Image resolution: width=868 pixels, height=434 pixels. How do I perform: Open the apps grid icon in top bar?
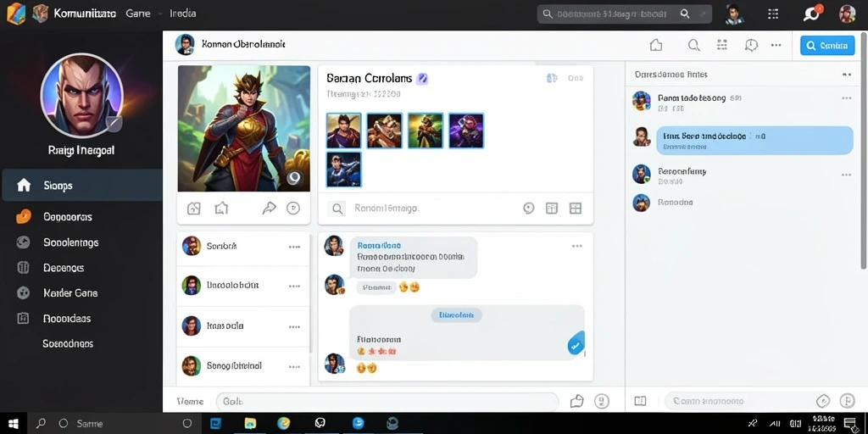coord(774,14)
